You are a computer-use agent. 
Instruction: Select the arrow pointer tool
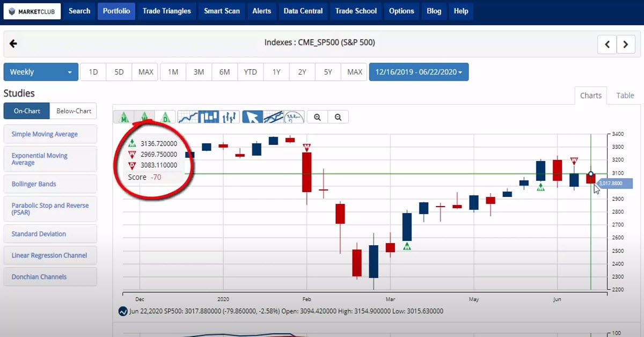click(x=252, y=116)
